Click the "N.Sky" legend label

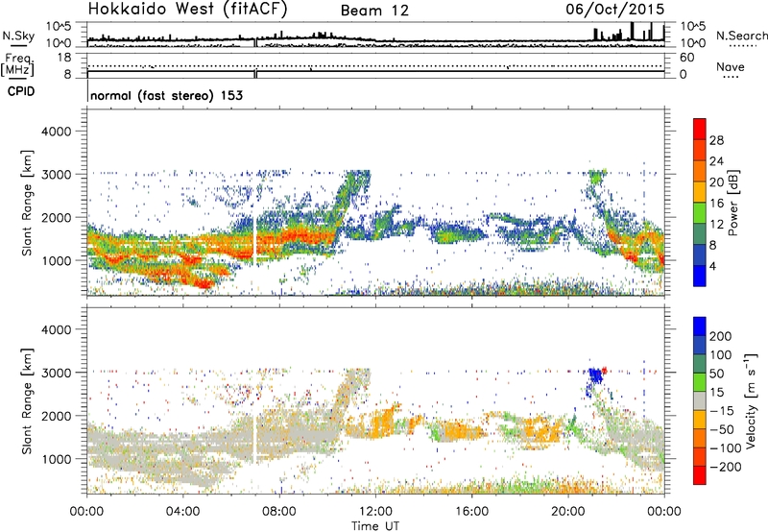pyautogui.click(x=18, y=36)
